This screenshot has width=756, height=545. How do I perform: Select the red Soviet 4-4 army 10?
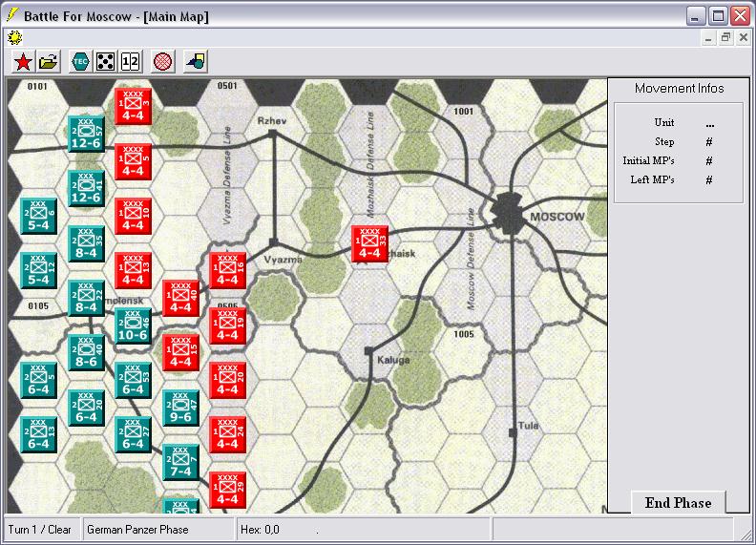pyautogui.click(x=134, y=216)
